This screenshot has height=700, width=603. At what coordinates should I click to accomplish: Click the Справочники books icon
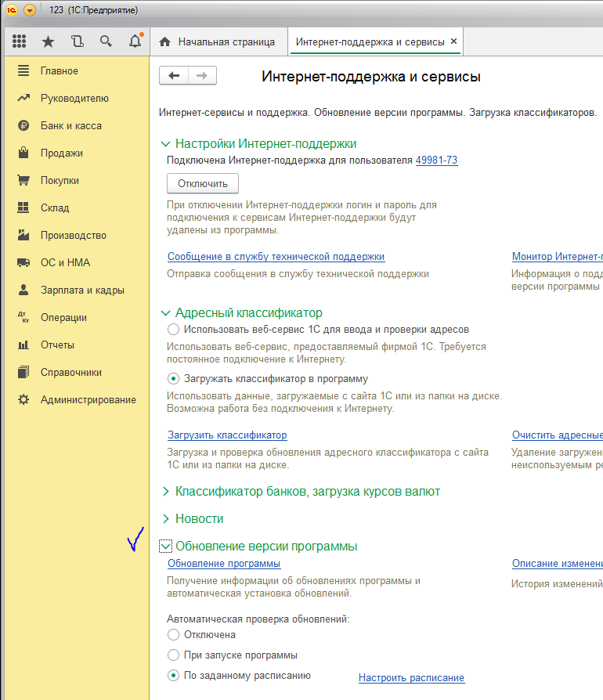pyautogui.click(x=23, y=372)
